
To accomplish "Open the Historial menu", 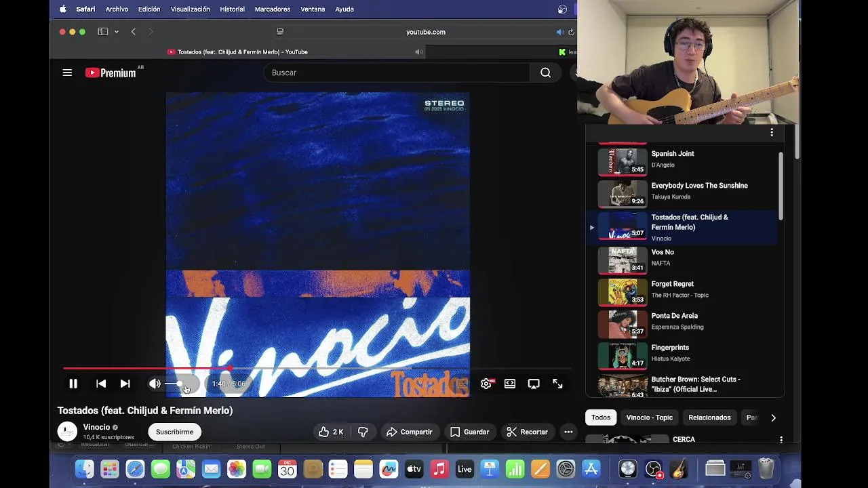I will point(232,9).
